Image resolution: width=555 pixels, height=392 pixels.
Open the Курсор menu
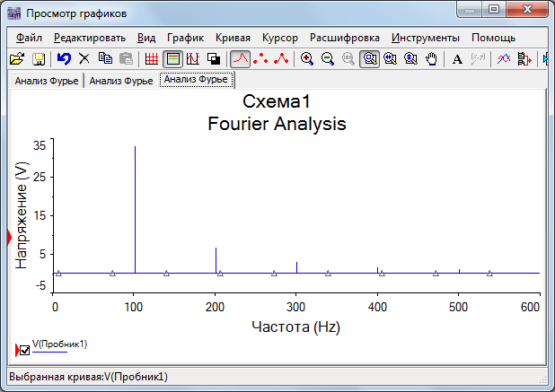[x=280, y=38]
